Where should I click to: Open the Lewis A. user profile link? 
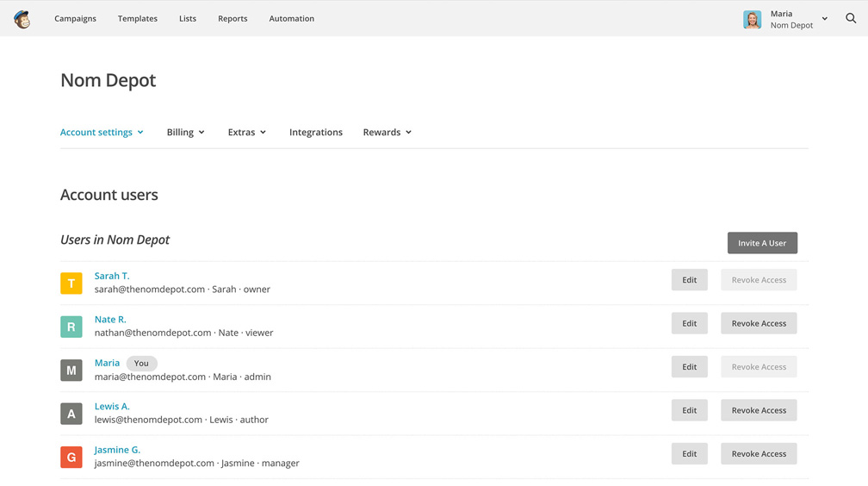tap(112, 406)
